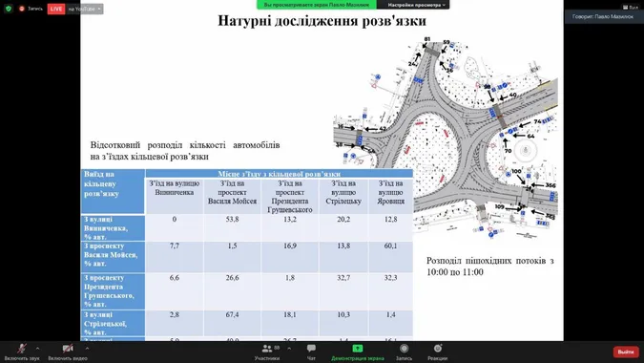Click row label 'З проспекту Президента Грушевського, % авт.'
This screenshot has width=644, height=363.
coord(113,291)
